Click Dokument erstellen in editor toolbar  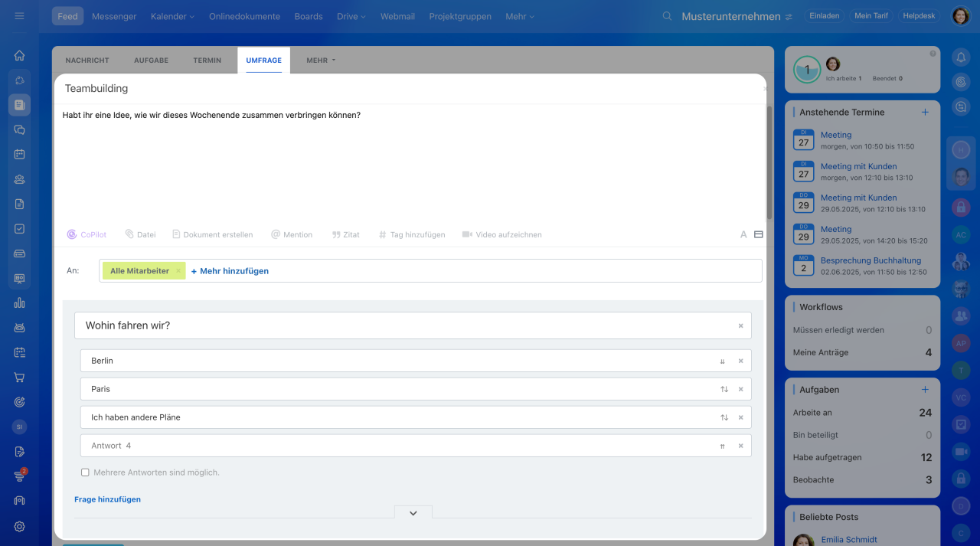[x=212, y=235]
